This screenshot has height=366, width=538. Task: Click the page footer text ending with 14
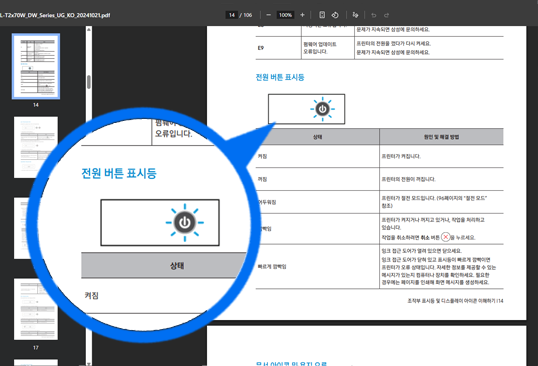click(455, 301)
